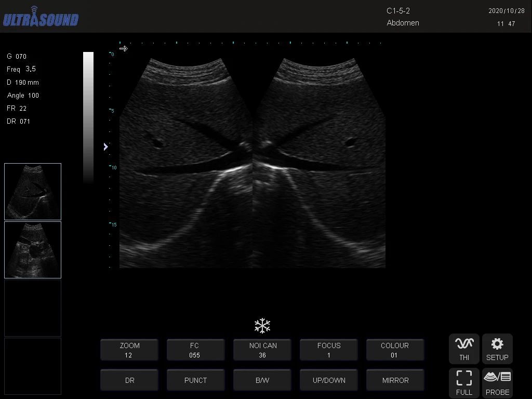Select the FOCUS 1 control
Viewport: 532px width, 399px height.
tap(329, 350)
